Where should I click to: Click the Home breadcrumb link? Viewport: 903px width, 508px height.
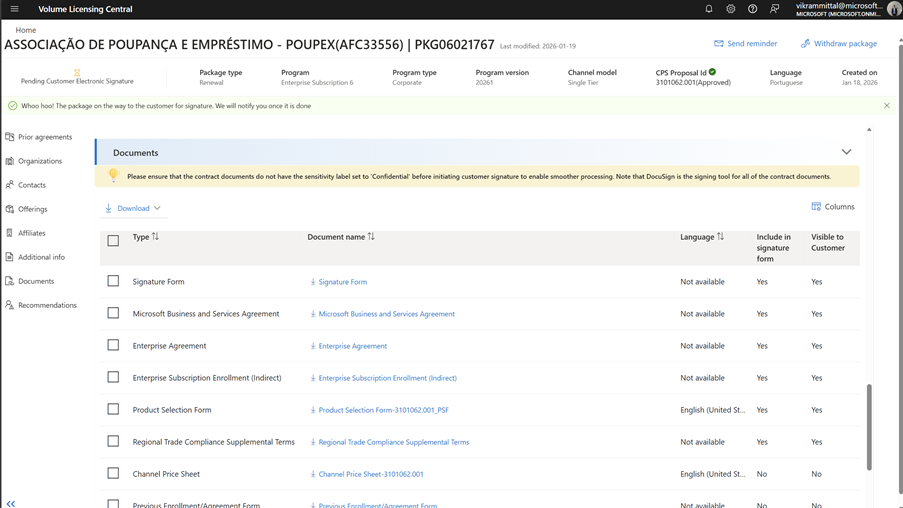tap(25, 30)
